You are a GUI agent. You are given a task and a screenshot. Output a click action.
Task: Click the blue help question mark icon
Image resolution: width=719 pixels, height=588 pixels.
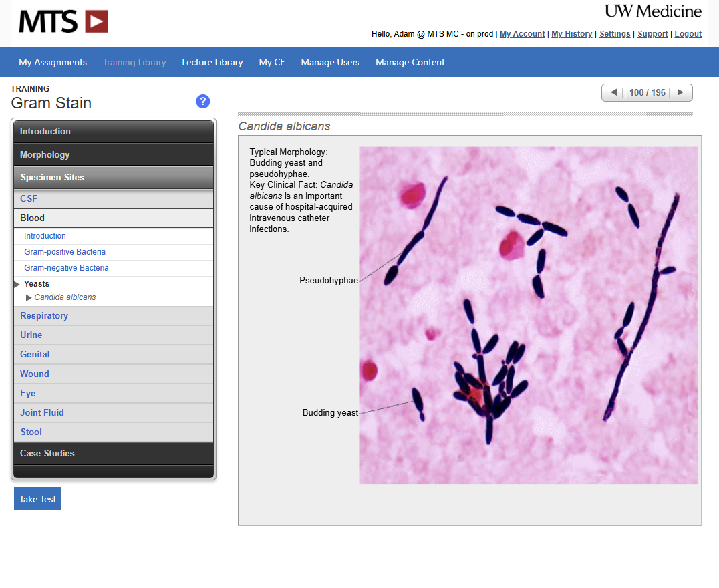click(203, 102)
